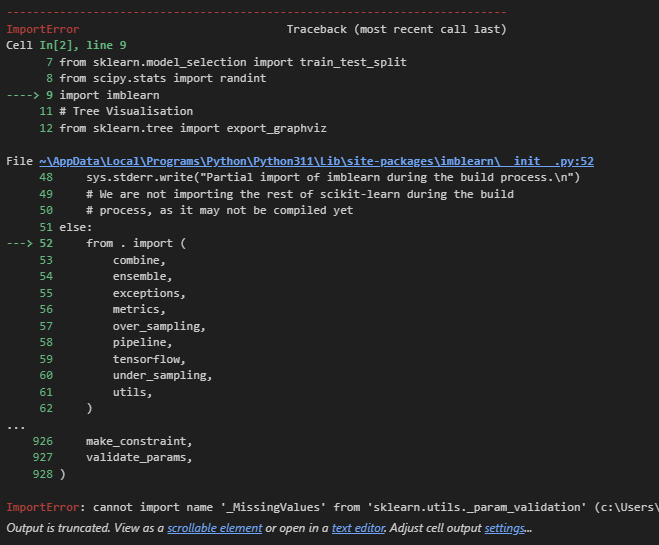
Task: Click the 'tensorflow,' entry on line 59
Action: click(x=149, y=359)
